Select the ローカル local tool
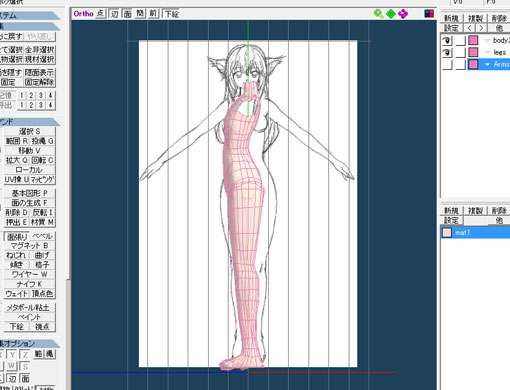The image size is (510, 390). 29,170
